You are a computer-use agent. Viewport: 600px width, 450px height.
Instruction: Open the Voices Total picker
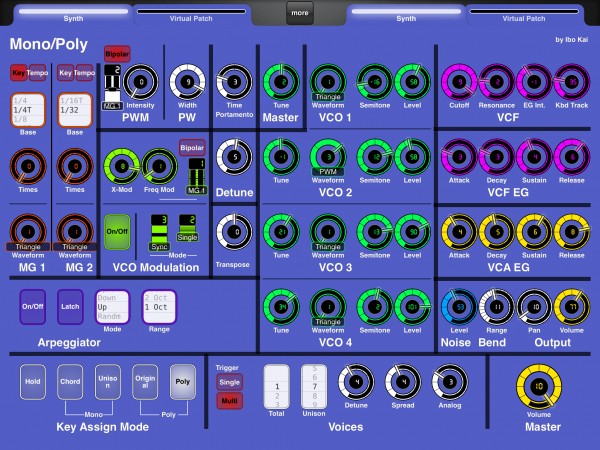pyautogui.click(x=277, y=386)
